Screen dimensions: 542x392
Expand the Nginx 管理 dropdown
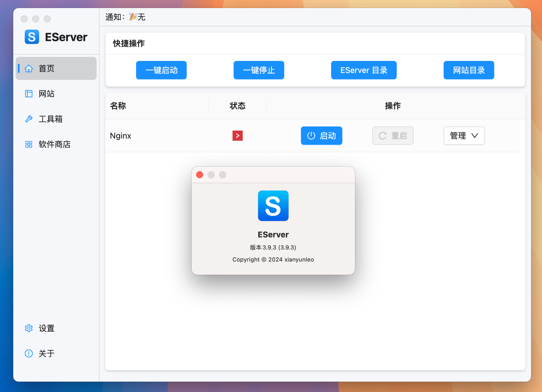pos(464,136)
